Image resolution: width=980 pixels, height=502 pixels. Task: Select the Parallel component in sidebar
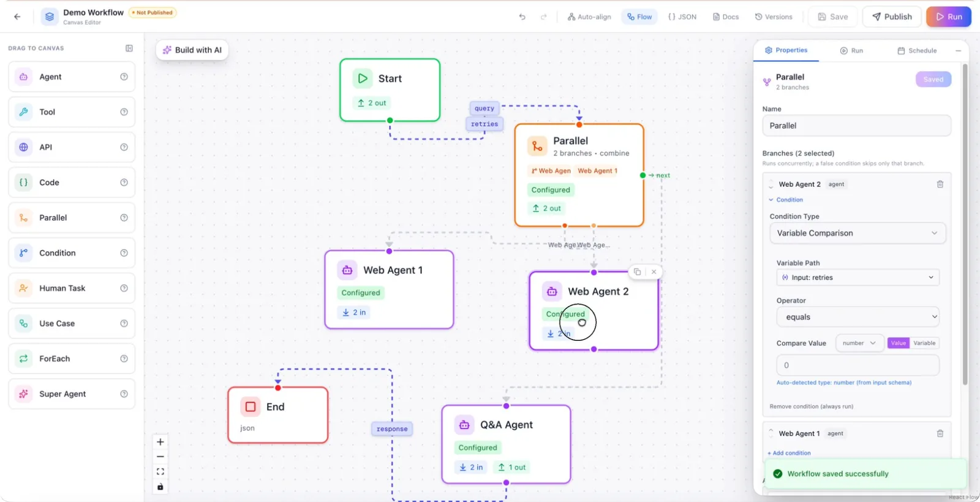72,218
